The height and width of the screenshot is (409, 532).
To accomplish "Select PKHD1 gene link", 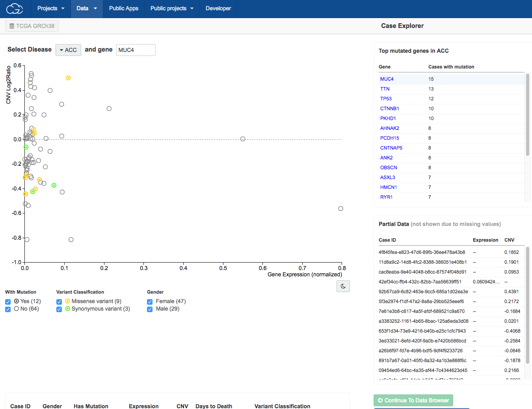I will click(388, 118).
